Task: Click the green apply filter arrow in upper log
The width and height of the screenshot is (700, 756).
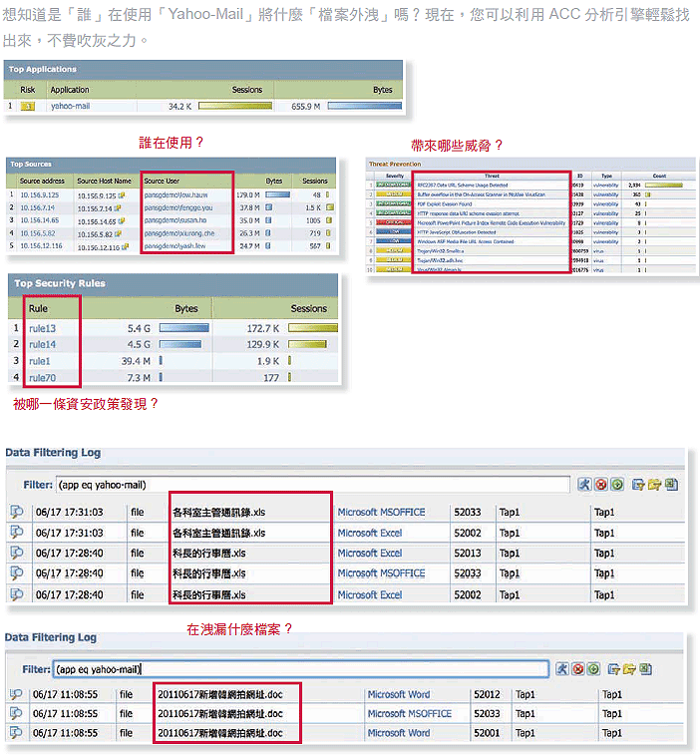Action: [617, 485]
